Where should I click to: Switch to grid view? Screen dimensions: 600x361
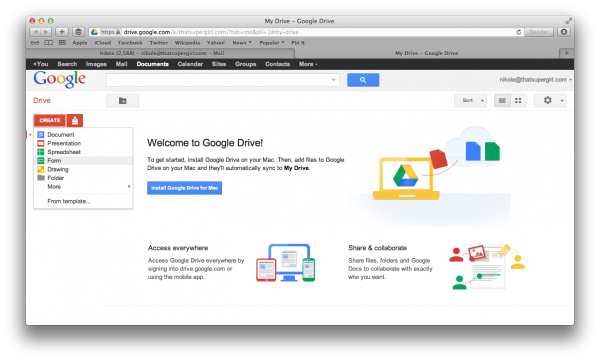coord(518,100)
